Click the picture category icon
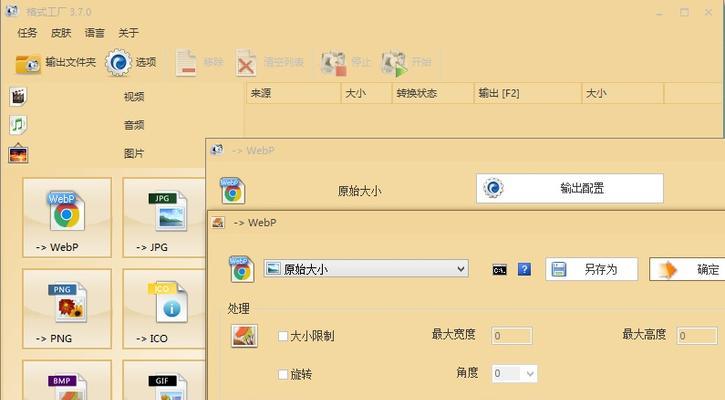725x400 pixels. 18,154
